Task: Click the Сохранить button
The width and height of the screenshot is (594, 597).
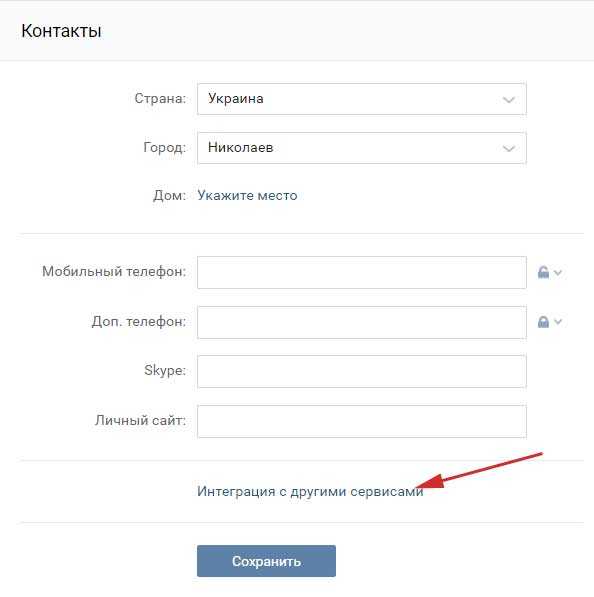Action: click(x=266, y=561)
